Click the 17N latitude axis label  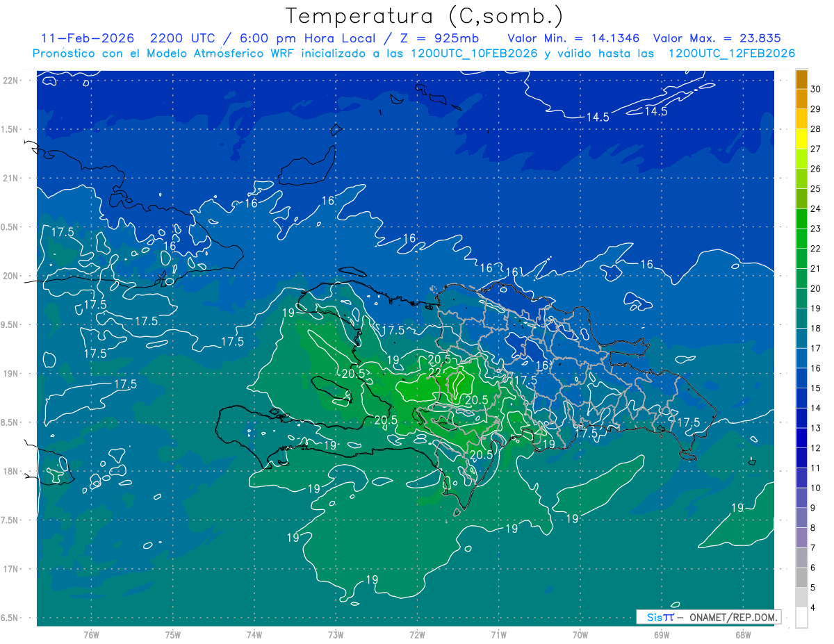[12, 569]
